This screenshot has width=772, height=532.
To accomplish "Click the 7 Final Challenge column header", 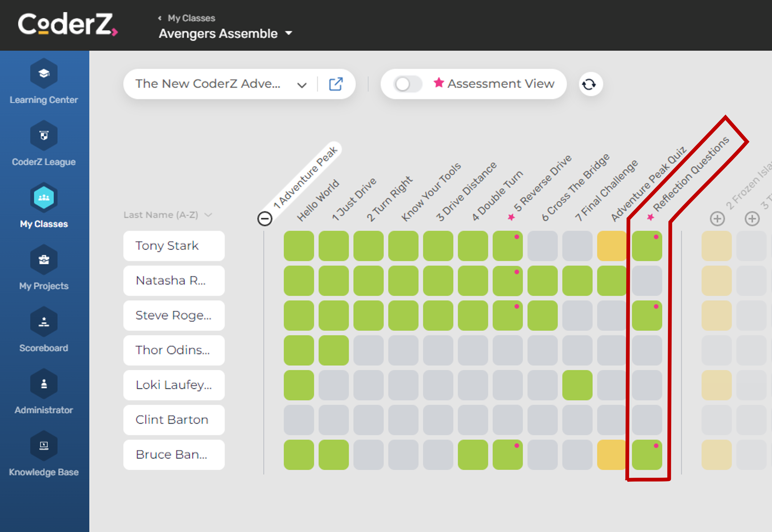I will (606, 191).
